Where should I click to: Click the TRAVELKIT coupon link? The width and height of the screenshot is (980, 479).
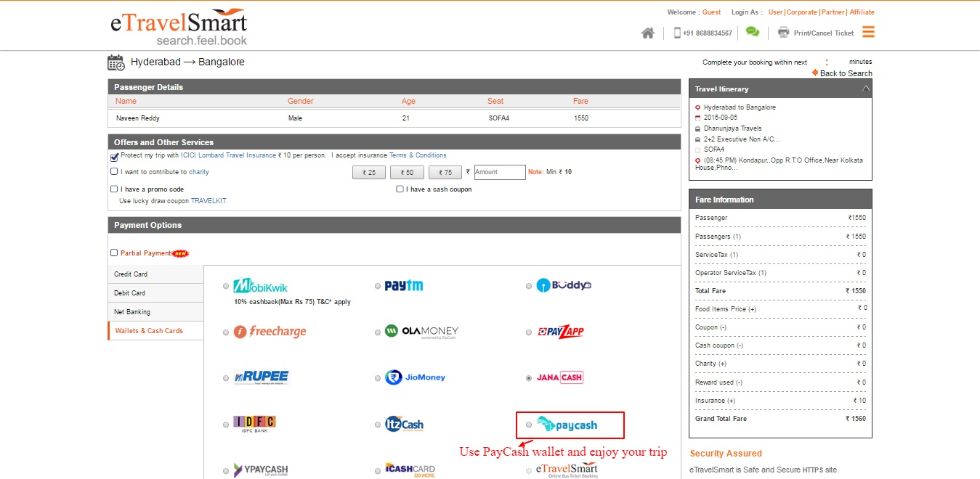click(x=208, y=201)
